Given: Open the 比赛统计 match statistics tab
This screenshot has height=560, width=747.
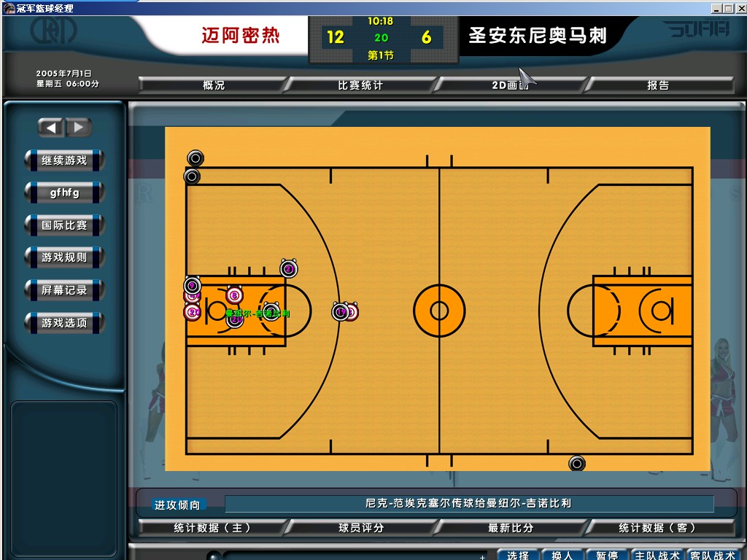Looking at the screenshot, I should tap(360, 85).
